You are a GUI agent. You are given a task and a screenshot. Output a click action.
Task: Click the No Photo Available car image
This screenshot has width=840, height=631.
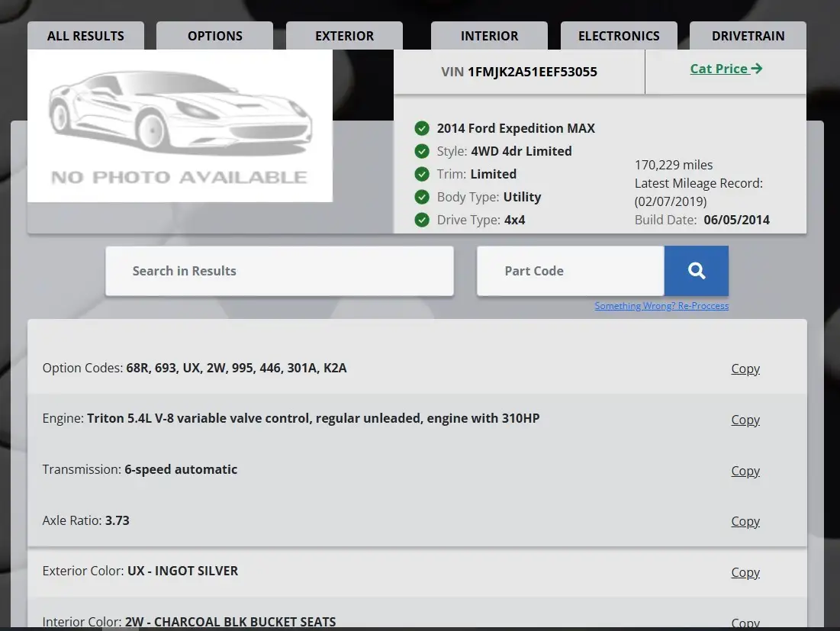click(x=180, y=126)
